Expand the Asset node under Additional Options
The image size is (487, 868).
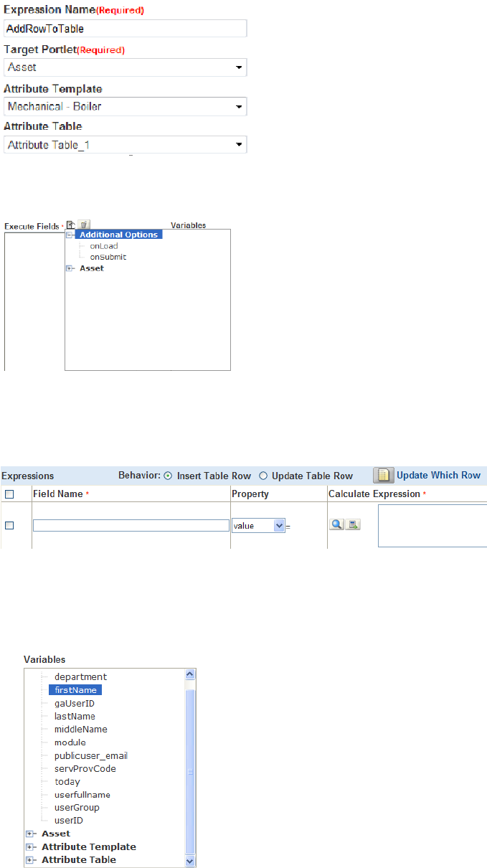pos(70,268)
